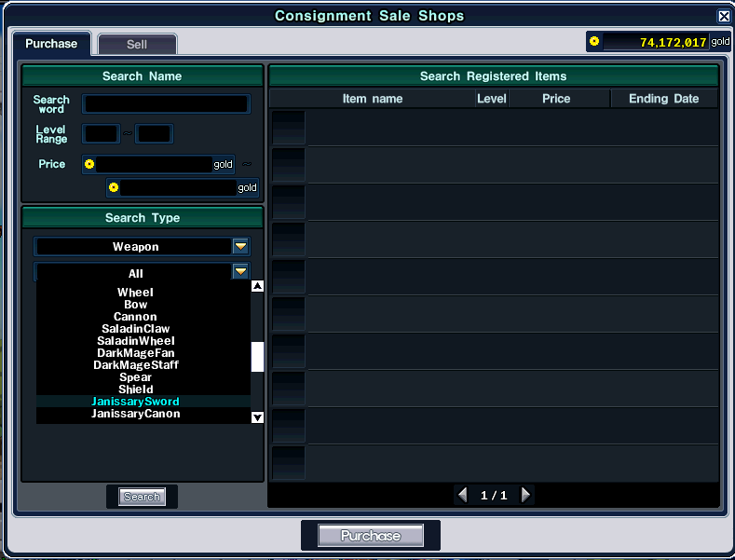
Task: Click the maximum Level Range field
Action: [x=155, y=134]
